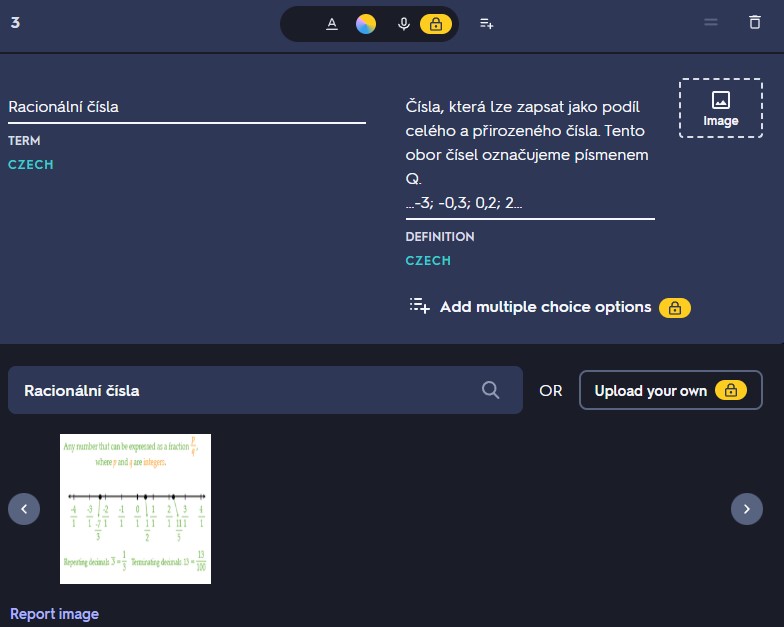Change the definition language CZECH
Image resolution: width=784 pixels, height=627 pixels.
[x=428, y=261]
